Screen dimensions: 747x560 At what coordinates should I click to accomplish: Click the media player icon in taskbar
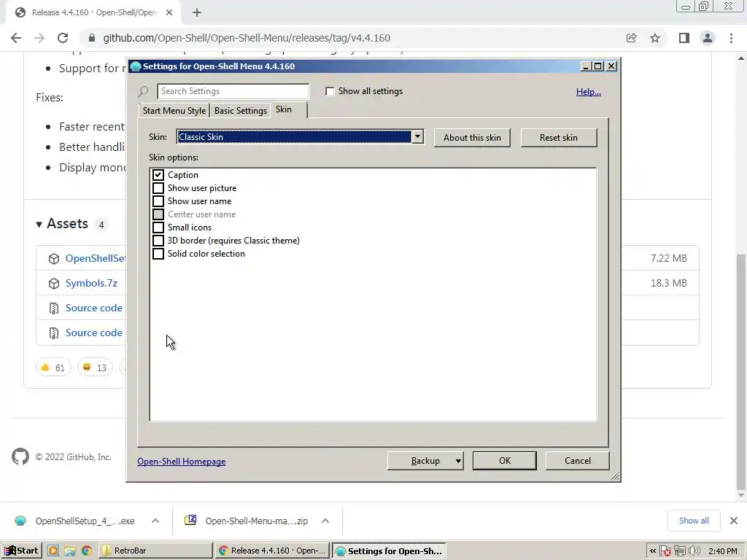point(53,551)
